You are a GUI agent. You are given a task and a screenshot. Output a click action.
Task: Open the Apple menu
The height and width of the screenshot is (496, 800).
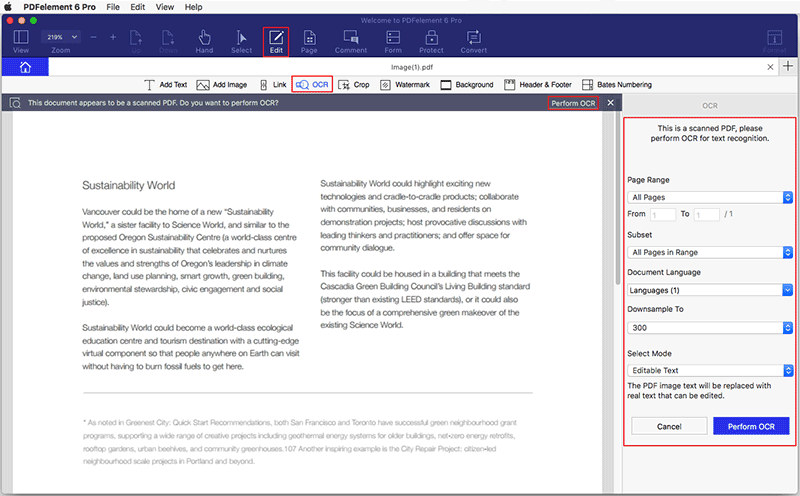click(8, 7)
